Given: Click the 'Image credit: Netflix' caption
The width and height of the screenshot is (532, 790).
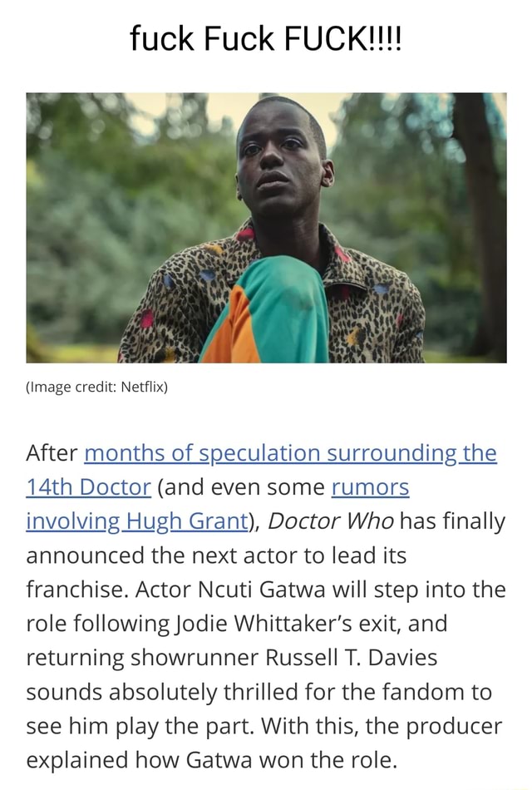Looking at the screenshot, I should [x=96, y=387].
